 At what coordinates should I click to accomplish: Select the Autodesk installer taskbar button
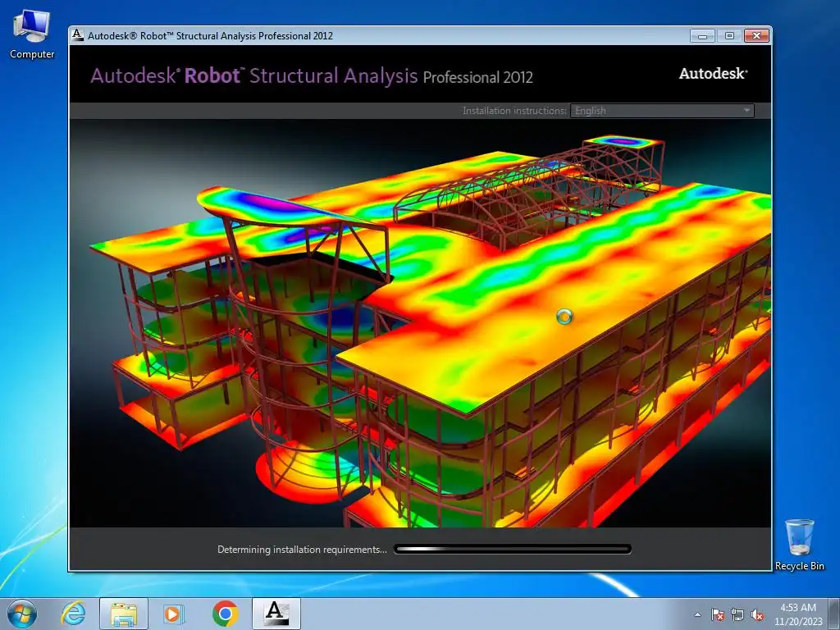point(276,614)
